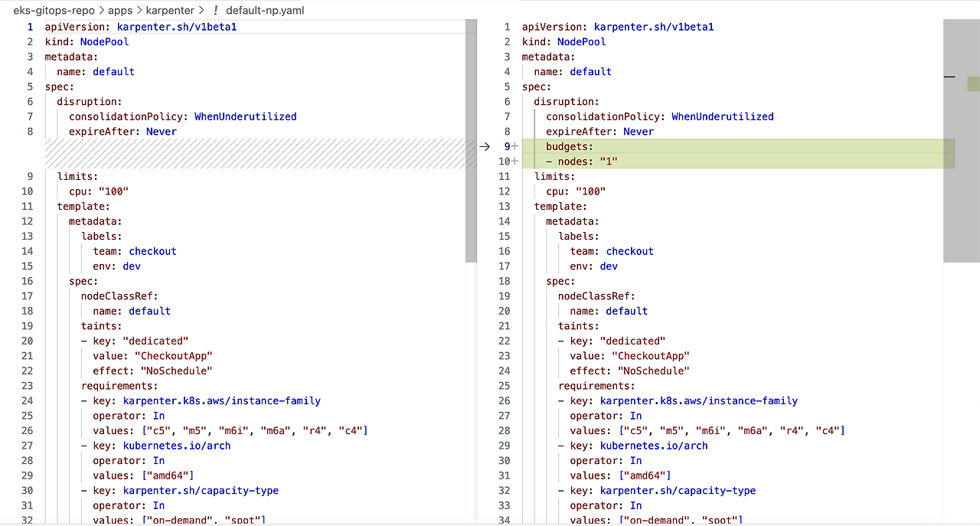980x526 pixels.
Task: Click instance family values list in right pane
Action: pyautogui.click(x=732, y=431)
